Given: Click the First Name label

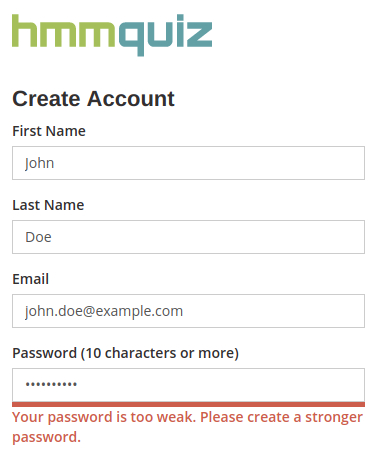Looking at the screenshot, I should (x=49, y=131).
